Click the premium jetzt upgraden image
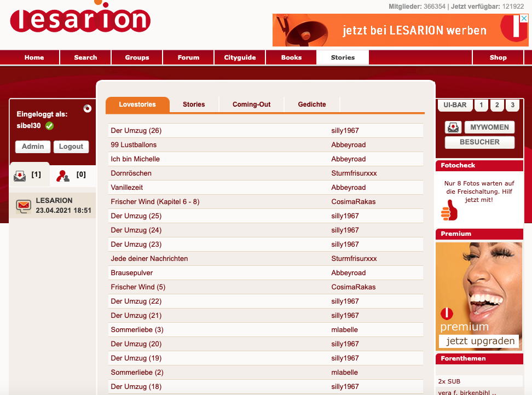This screenshot has width=532, height=395. point(479,296)
